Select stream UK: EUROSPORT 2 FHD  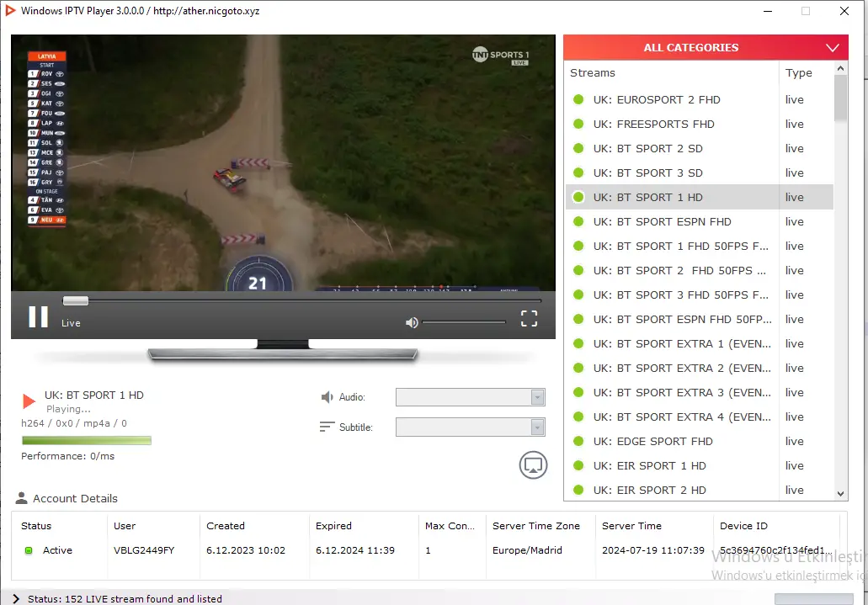click(x=699, y=99)
